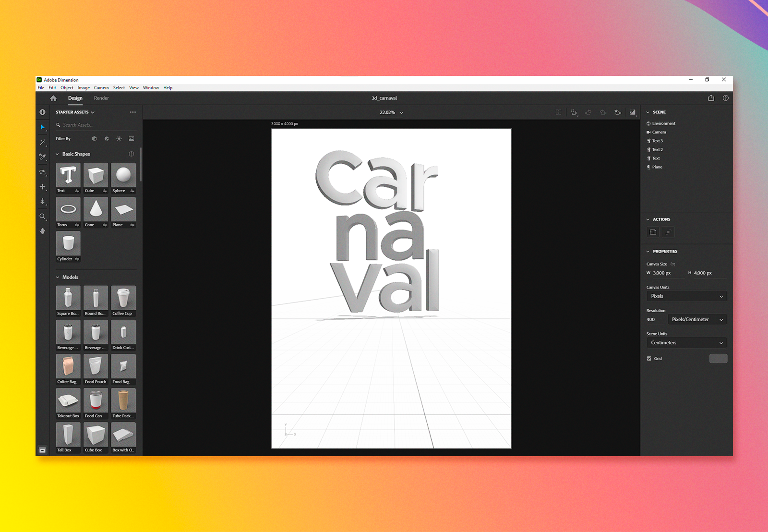The height and width of the screenshot is (532, 768).
Task: Click the Grid color swatch
Action: (718, 359)
